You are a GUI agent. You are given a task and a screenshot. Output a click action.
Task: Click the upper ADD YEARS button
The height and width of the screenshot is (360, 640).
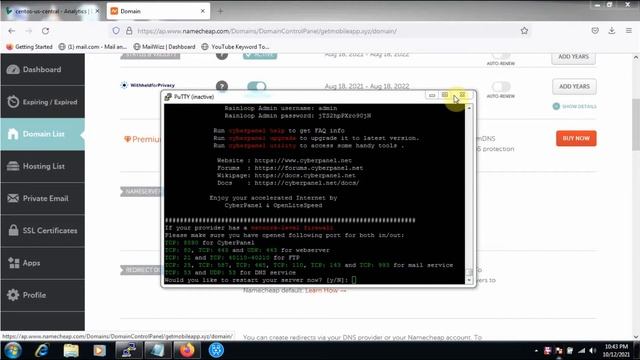(573, 57)
